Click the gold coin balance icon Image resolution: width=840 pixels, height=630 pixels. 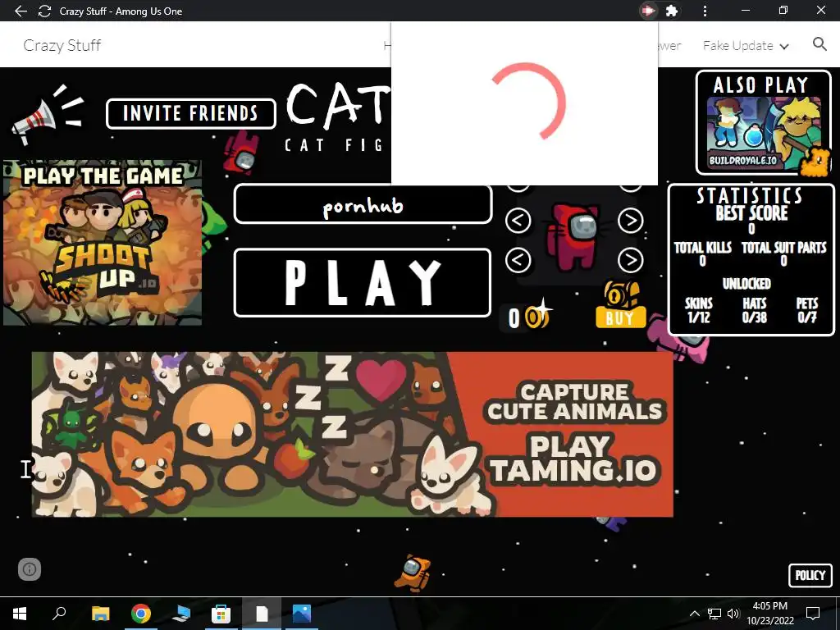[x=537, y=317]
